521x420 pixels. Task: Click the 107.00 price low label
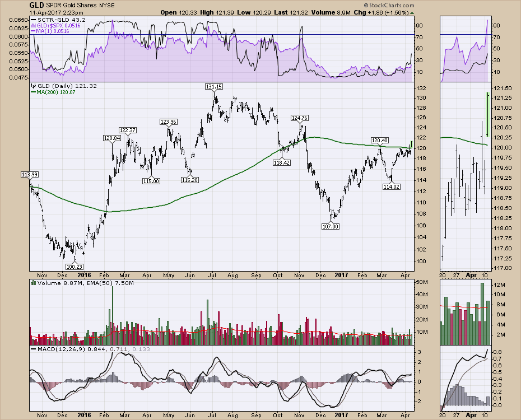click(x=331, y=226)
